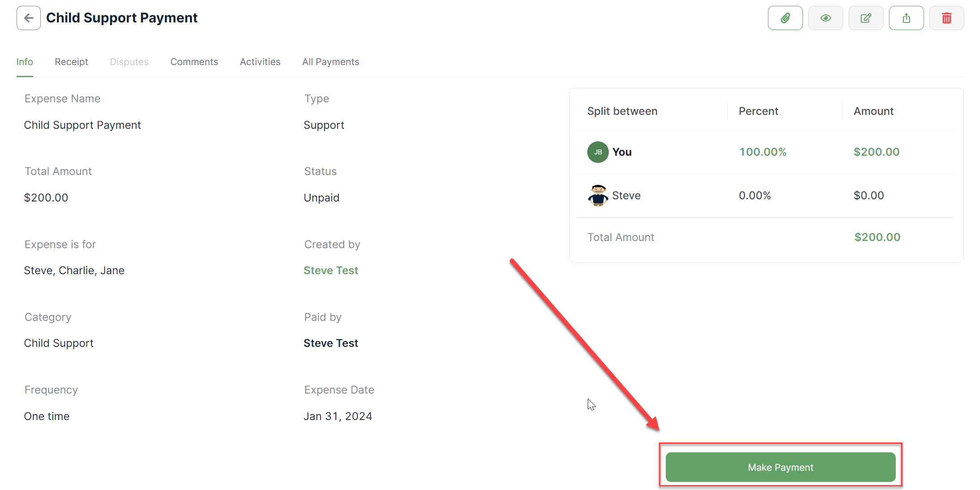Open the Comments tab
The image size is (980, 490).
[x=194, y=62]
